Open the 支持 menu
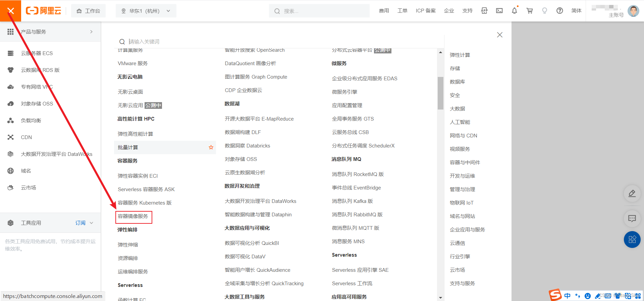644x301 pixels. (x=467, y=11)
